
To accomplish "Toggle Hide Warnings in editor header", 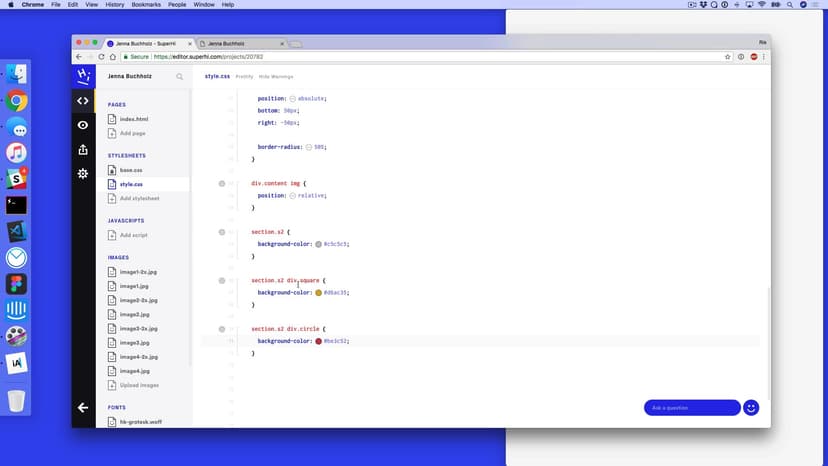I will [276, 76].
